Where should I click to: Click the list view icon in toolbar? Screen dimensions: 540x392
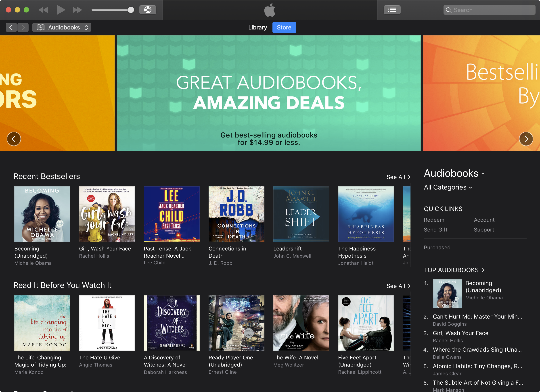pyautogui.click(x=392, y=9)
